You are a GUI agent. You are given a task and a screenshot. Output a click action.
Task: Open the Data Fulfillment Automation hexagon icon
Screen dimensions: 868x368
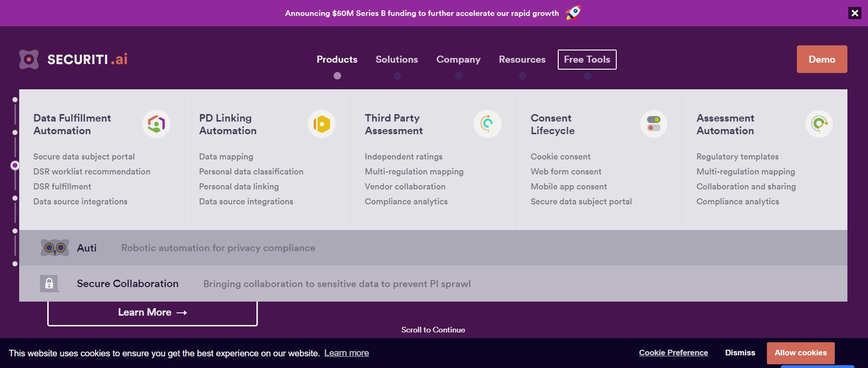156,124
